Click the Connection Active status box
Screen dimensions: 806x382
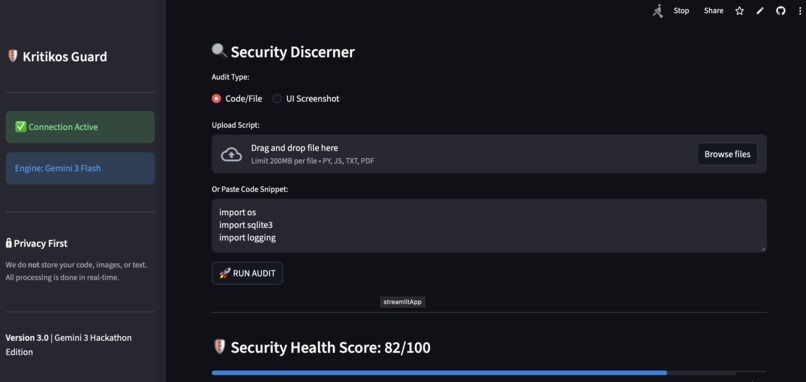pyautogui.click(x=80, y=127)
